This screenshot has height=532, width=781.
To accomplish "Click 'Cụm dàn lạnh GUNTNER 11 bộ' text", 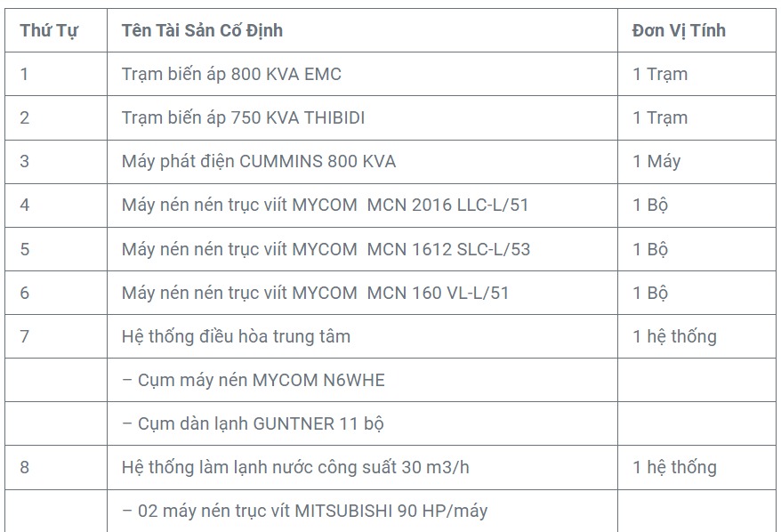I will pyautogui.click(x=253, y=423).
